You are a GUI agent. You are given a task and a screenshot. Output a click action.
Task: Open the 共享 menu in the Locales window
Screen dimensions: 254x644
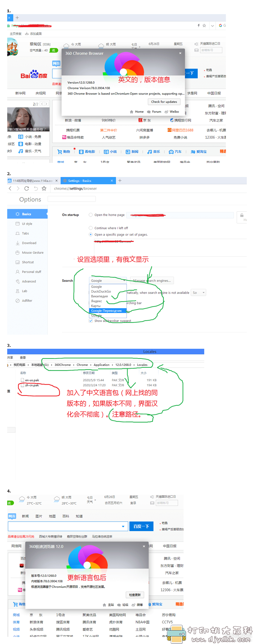coord(10,358)
